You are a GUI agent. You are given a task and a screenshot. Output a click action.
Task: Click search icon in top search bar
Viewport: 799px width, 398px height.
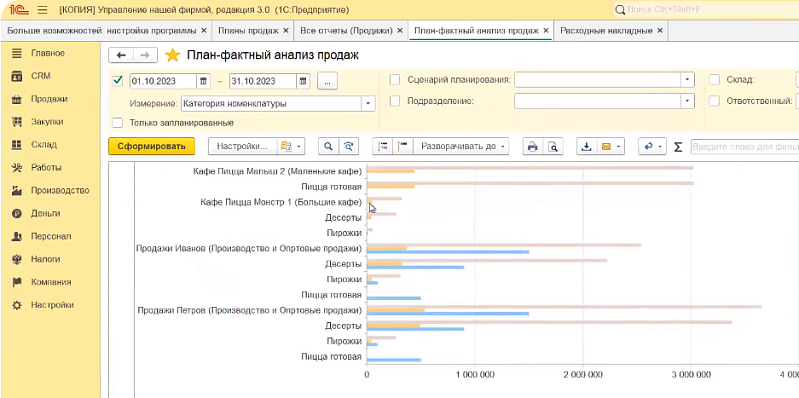pos(620,10)
